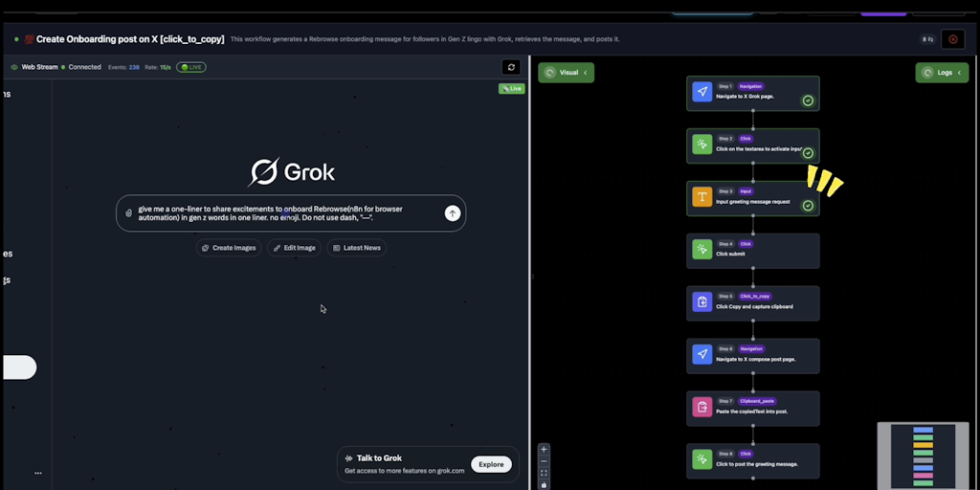Click the Rate 15/s indicator
Screen dimensions: 980x490
[x=158, y=68]
